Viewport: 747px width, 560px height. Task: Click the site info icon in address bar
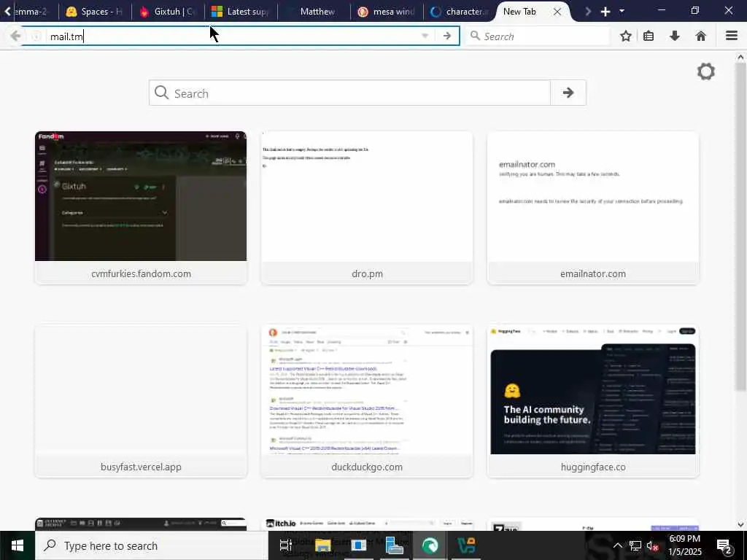(x=36, y=36)
